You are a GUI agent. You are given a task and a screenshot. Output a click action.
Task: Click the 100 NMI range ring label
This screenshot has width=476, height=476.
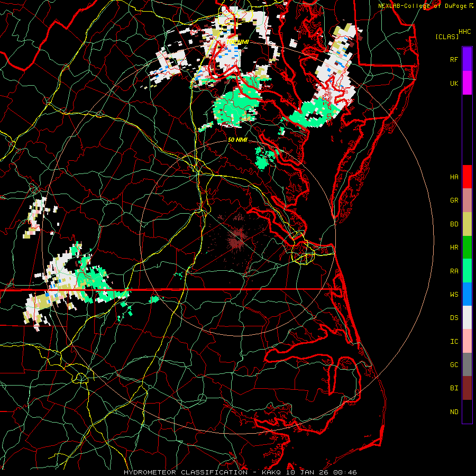[x=237, y=42]
